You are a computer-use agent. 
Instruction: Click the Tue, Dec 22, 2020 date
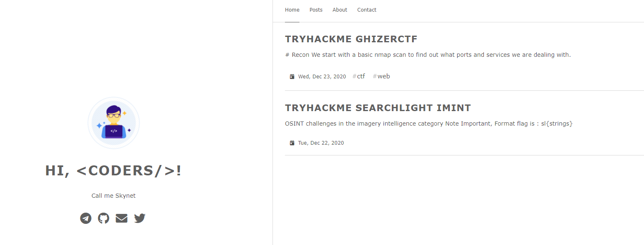321,143
